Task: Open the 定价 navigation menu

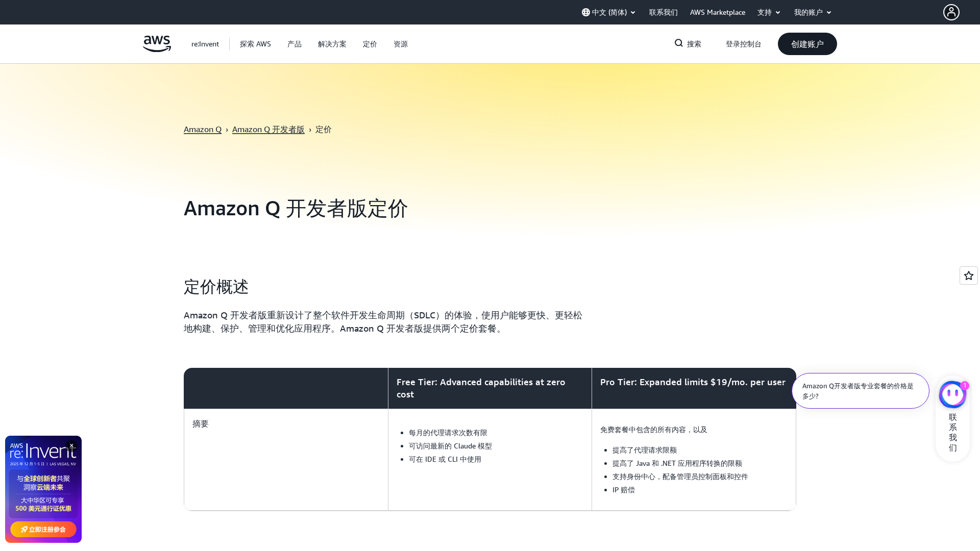Action: pyautogui.click(x=370, y=44)
